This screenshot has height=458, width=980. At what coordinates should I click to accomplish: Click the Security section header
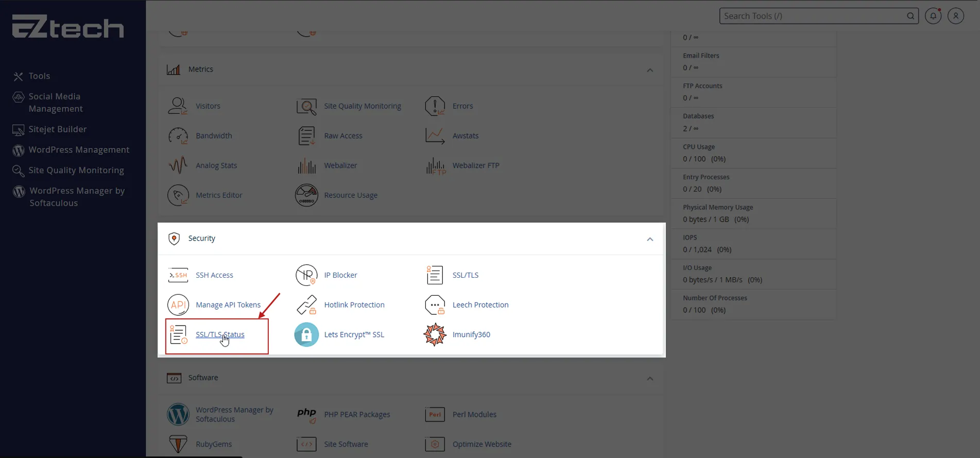(x=411, y=239)
